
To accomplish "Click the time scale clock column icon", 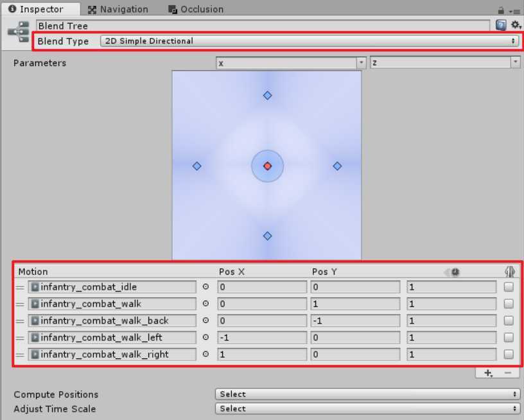I will pyautogui.click(x=452, y=272).
